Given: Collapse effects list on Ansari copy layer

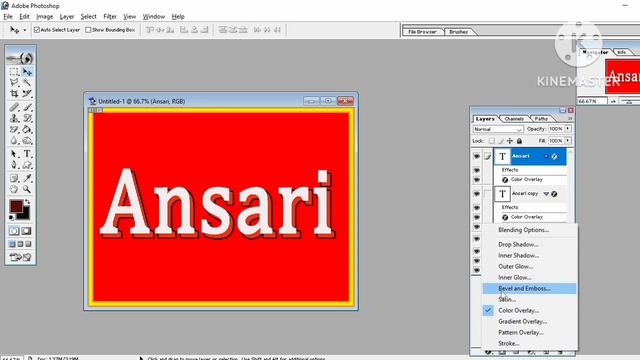Looking at the screenshot, I should coord(546,194).
